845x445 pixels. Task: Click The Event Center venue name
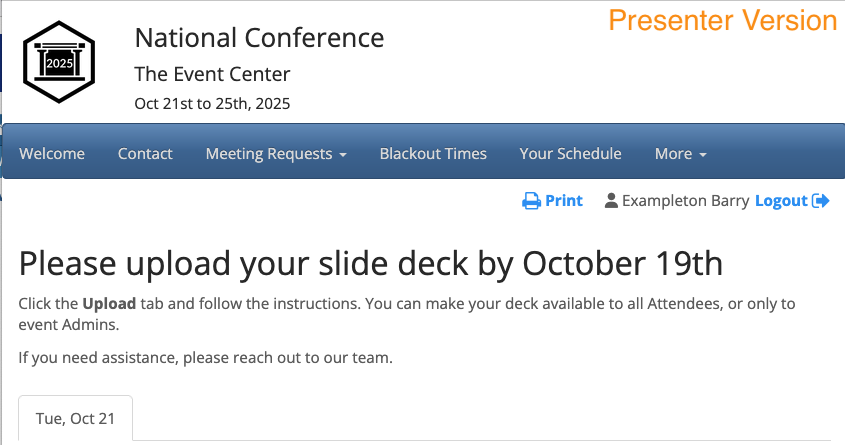tap(212, 74)
